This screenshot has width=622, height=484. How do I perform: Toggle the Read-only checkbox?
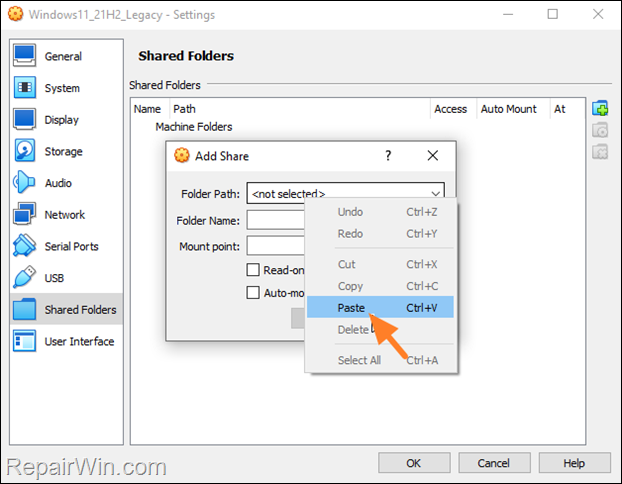point(253,270)
